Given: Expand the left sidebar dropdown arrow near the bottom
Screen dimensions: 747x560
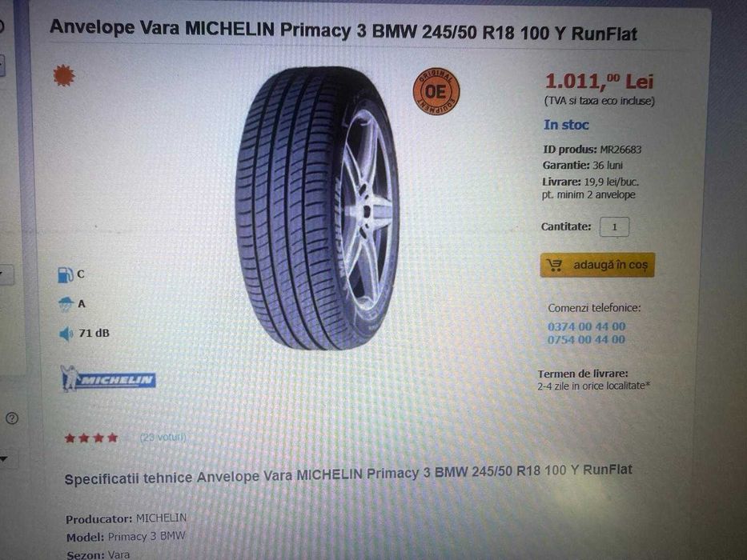Looking at the screenshot, I should [x=4, y=459].
